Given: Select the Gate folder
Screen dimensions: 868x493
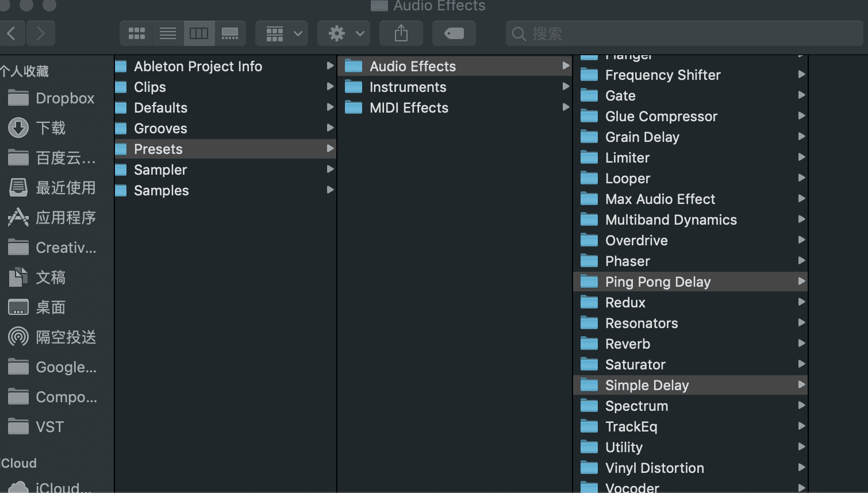Looking at the screenshot, I should coord(691,95).
